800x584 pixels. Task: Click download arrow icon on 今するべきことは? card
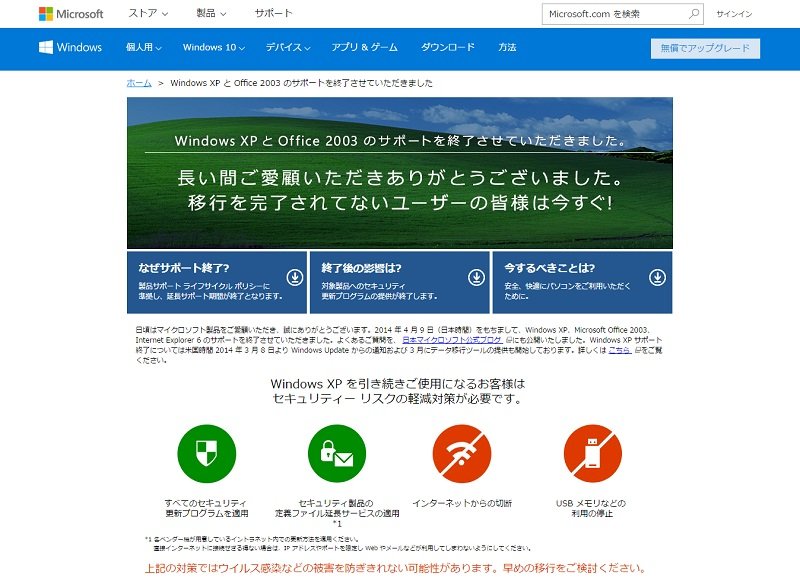[657, 277]
